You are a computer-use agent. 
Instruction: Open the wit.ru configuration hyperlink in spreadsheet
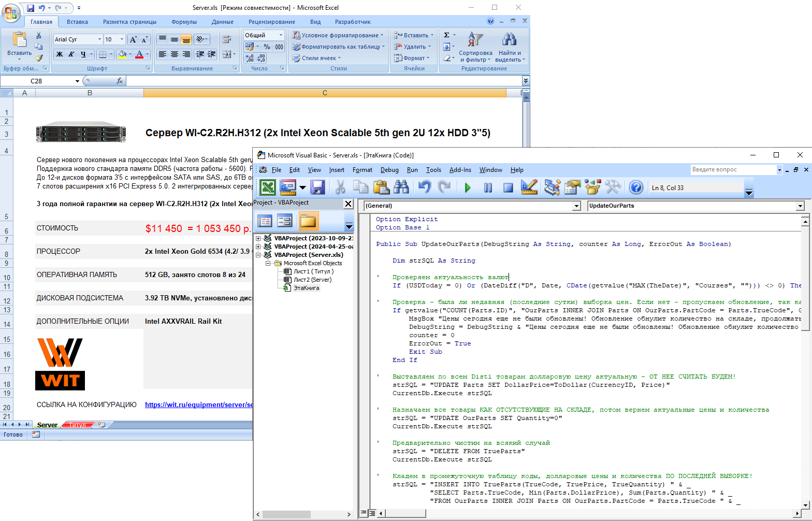tap(199, 404)
